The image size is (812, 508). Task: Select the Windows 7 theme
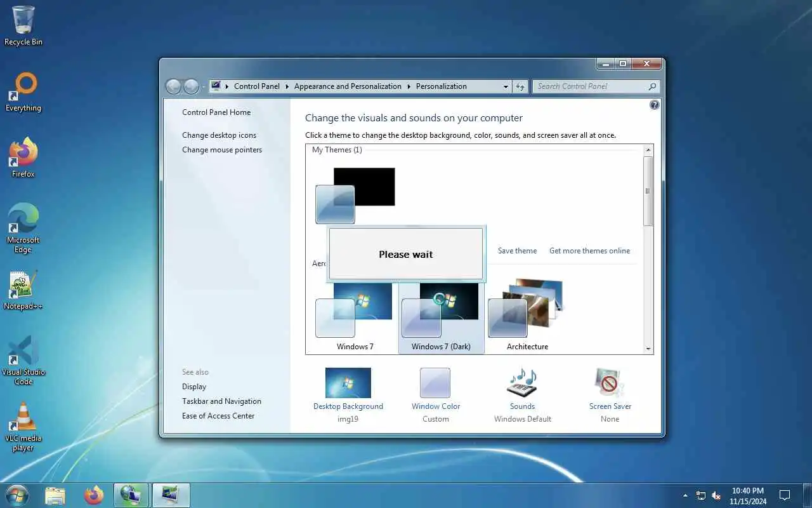355,317
